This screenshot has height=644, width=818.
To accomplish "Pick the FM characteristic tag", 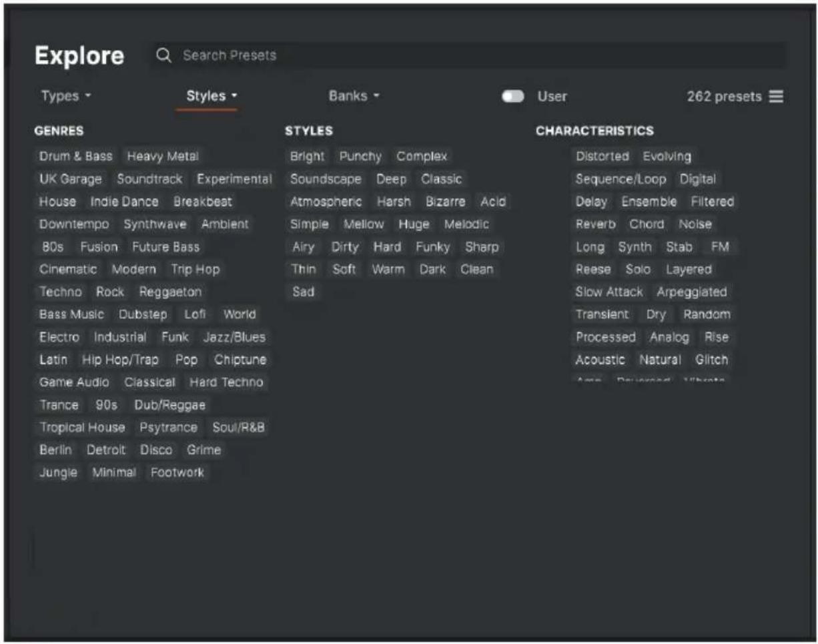I will [x=720, y=247].
